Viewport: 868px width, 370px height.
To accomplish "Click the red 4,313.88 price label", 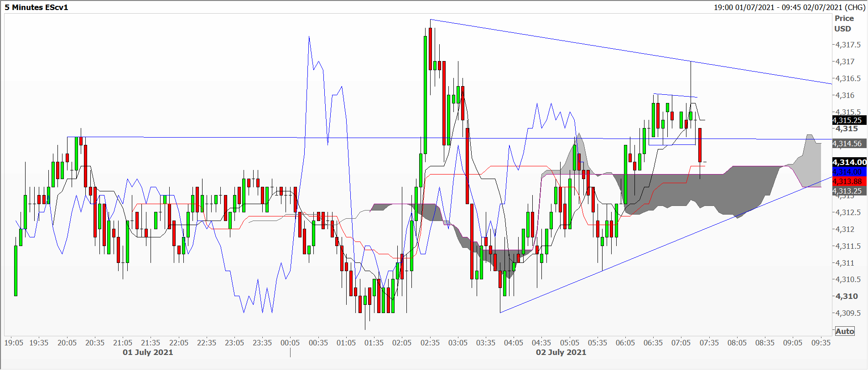I will [x=849, y=181].
